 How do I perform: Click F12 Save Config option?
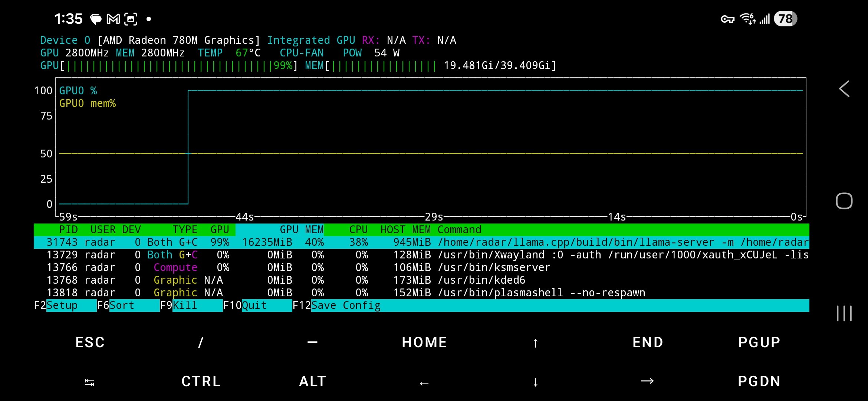pyautogui.click(x=345, y=306)
